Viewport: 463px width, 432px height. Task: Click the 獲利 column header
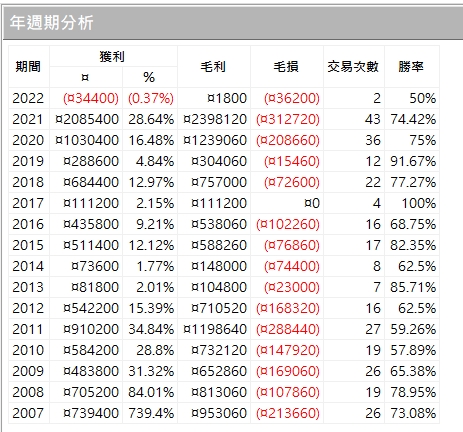pyautogui.click(x=113, y=56)
